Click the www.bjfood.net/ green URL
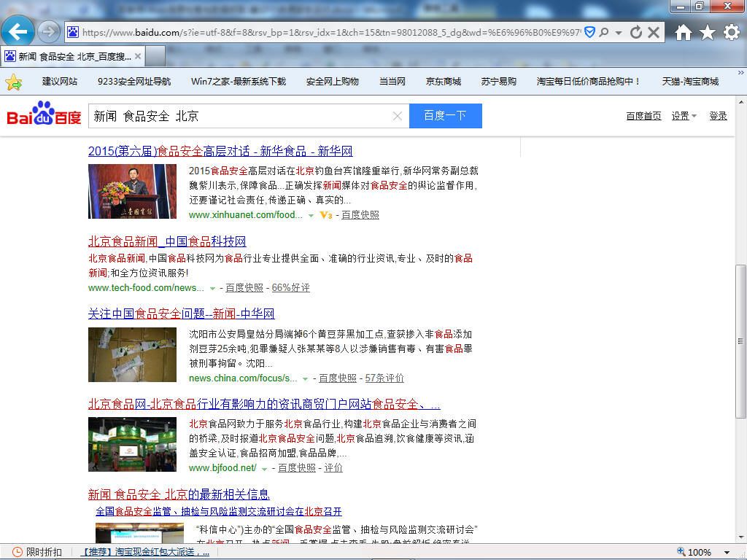747x560 pixels. [222, 468]
